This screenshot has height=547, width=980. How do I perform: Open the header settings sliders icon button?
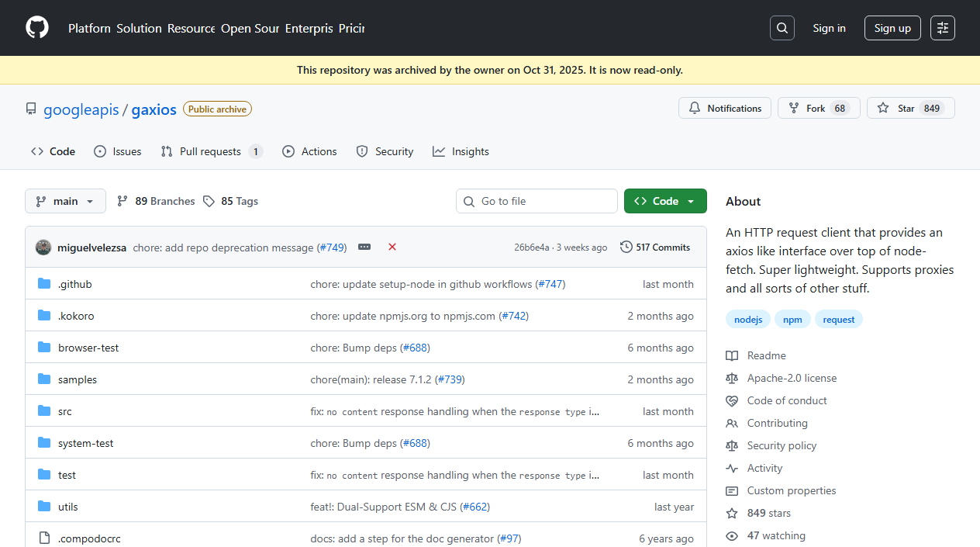pyautogui.click(x=943, y=28)
